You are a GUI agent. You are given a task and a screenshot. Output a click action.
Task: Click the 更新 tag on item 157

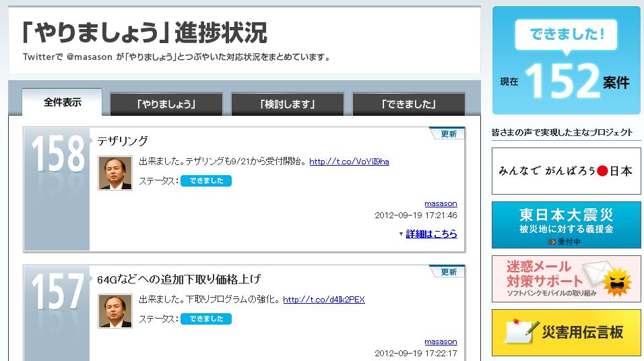coord(449,272)
